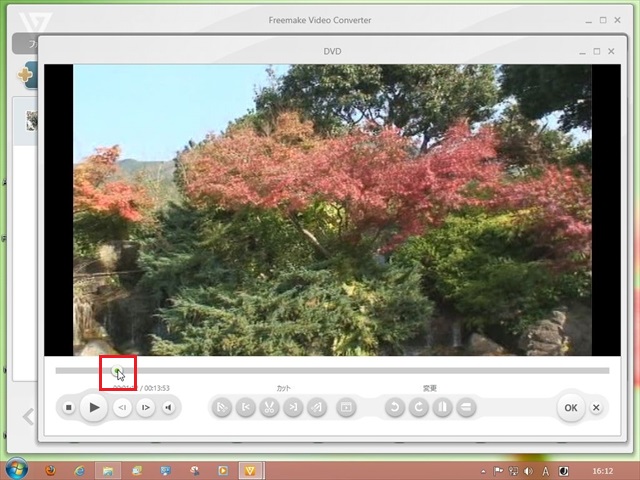Stop video playback
Screen dimensions: 640x480
coord(68,407)
